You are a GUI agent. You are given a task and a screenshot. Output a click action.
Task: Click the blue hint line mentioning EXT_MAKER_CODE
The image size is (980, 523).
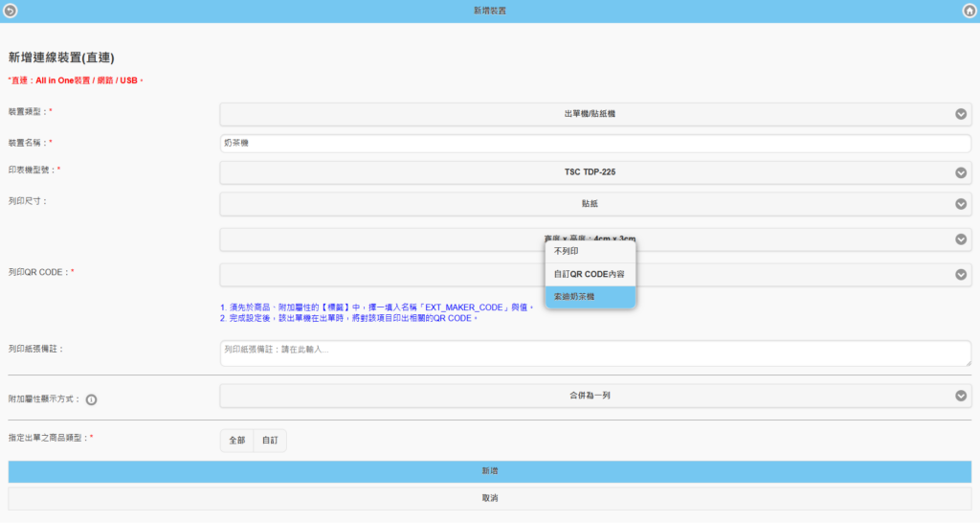point(377,307)
